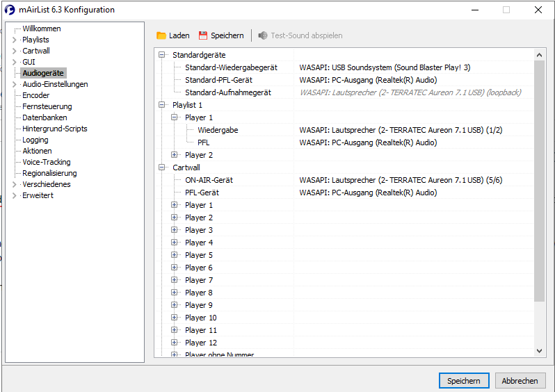Select Cartwall Player 6 row label
Screen dimensions: 555x392
199,268
